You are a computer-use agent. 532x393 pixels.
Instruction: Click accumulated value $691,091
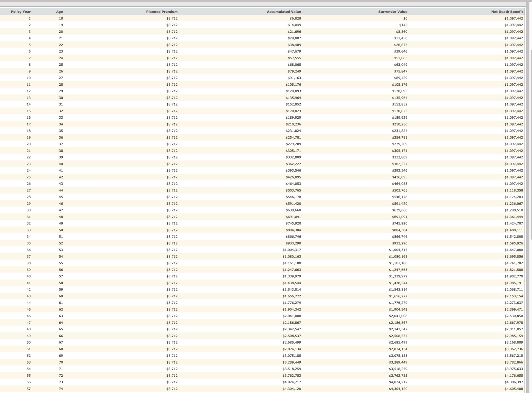click(293, 217)
